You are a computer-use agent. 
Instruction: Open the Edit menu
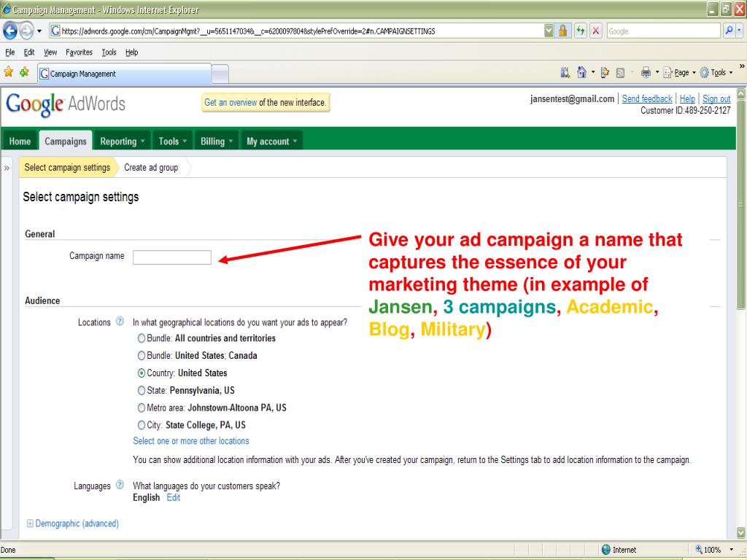(29, 52)
